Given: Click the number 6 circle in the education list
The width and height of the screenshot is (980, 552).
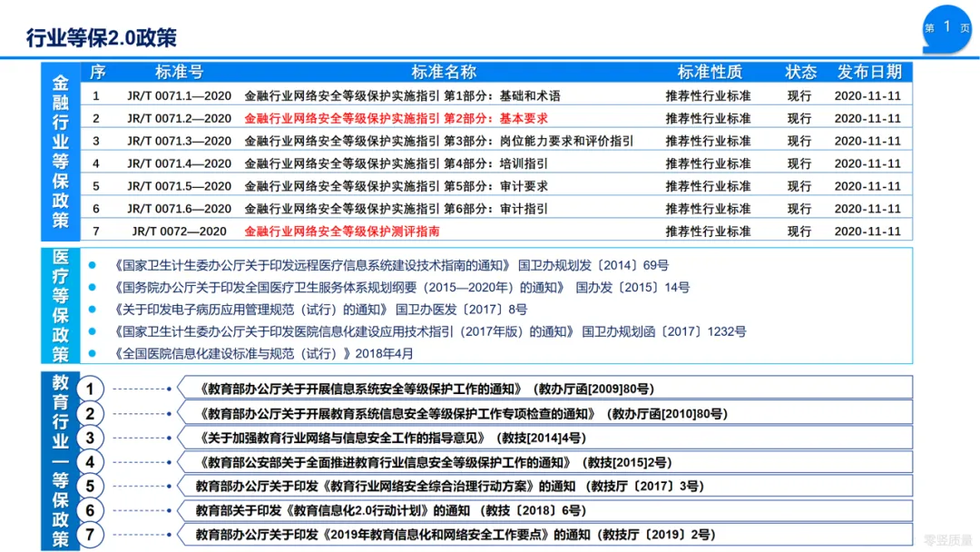Looking at the screenshot, I should tap(90, 510).
